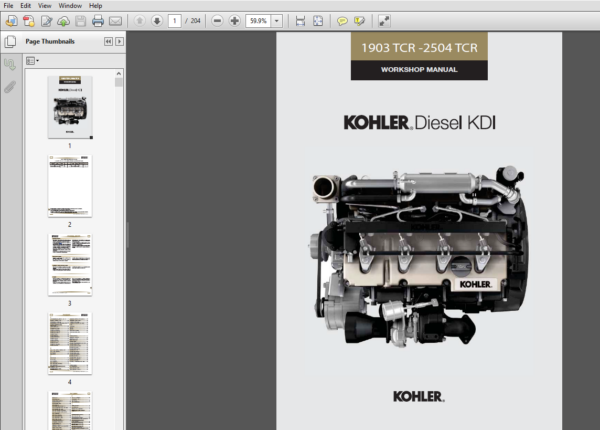600x430 pixels.
Task: Open the Window menu
Action: [70, 6]
